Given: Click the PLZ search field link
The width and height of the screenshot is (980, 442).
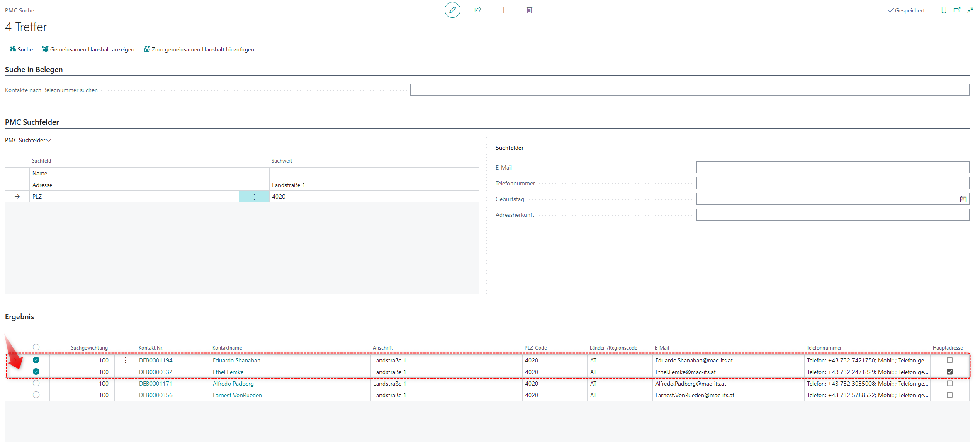Looking at the screenshot, I should (37, 197).
